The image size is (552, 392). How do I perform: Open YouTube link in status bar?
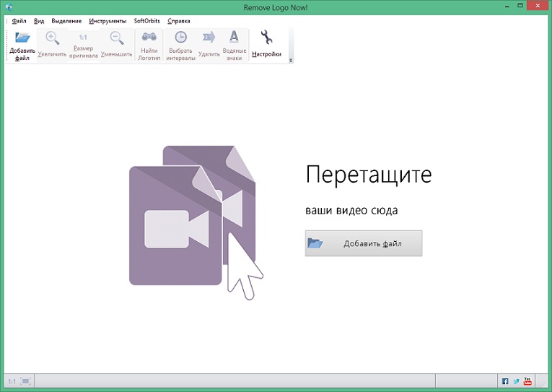[x=527, y=381]
